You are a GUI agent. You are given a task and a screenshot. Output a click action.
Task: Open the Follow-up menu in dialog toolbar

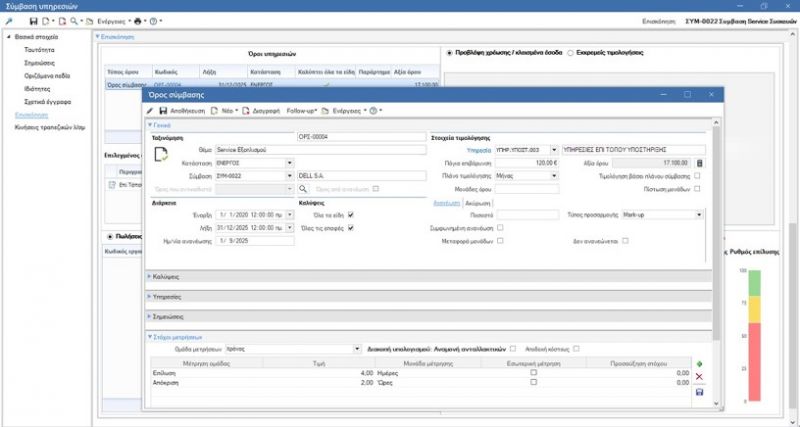click(302, 111)
